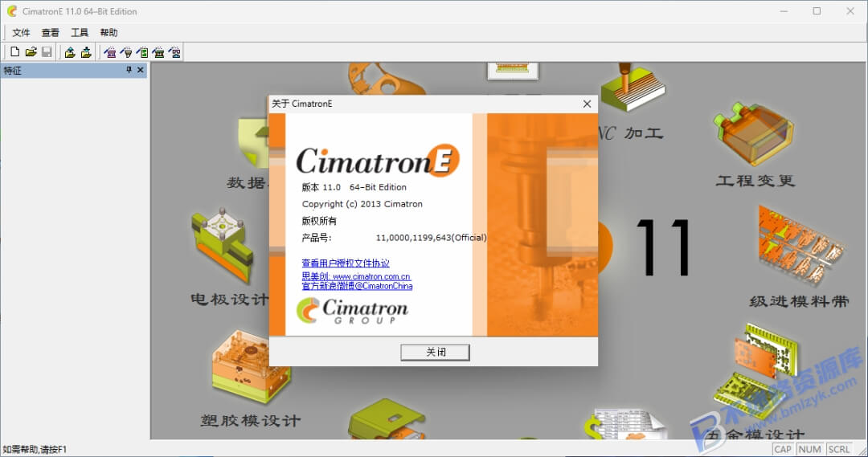This screenshot has width=868, height=457.
Task: Click the 版权所有 text in the dialog
Action: coord(319,221)
